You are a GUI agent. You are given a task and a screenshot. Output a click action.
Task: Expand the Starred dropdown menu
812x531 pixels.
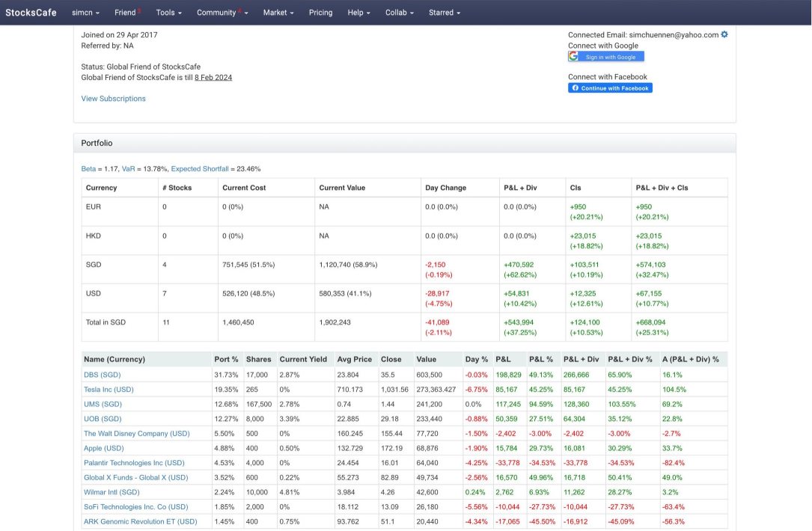click(x=445, y=13)
